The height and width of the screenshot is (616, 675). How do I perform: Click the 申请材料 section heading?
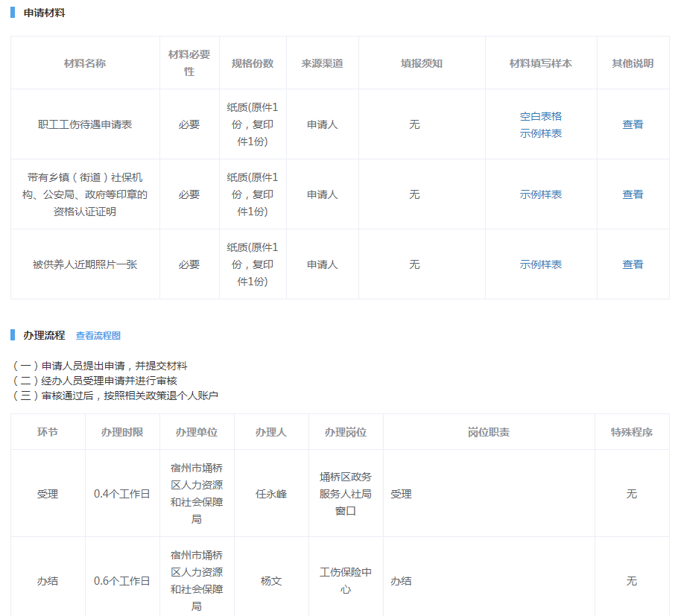click(x=44, y=13)
